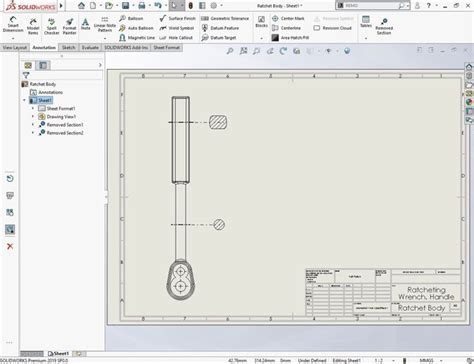Print the drawing with the printer icon
Image resolution: width=474 pixels, height=364 pixels.
(x=142, y=6)
